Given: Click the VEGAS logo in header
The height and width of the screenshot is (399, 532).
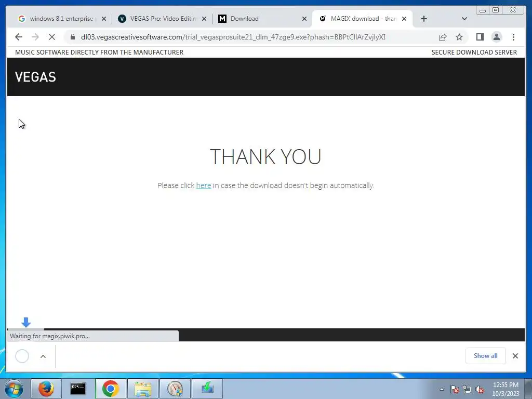Looking at the screenshot, I should point(35,77).
